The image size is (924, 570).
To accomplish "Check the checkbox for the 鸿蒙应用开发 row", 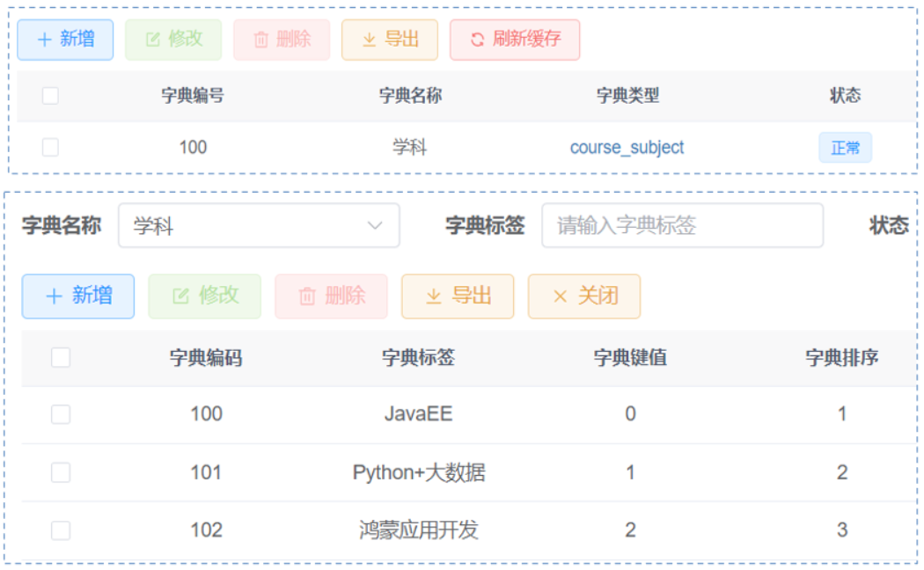I will pos(61,530).
